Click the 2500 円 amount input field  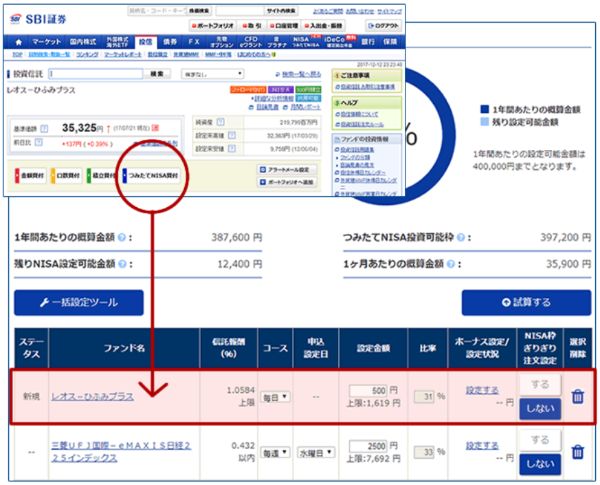tap(368, 446)
